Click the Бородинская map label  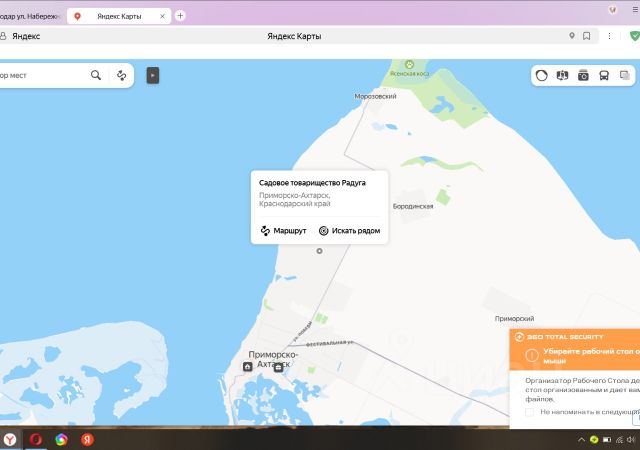[x=413, y=206]
